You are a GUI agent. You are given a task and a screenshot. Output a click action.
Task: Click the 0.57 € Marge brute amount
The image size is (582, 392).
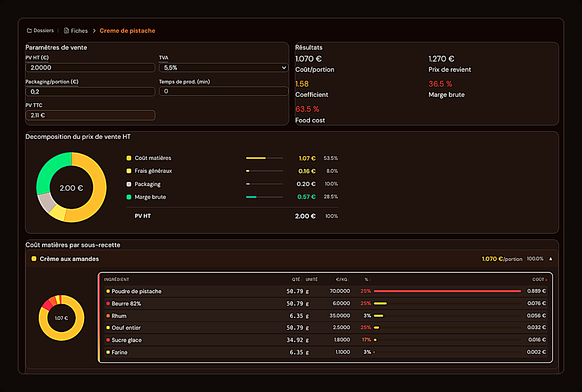click(x=307, y=197)
